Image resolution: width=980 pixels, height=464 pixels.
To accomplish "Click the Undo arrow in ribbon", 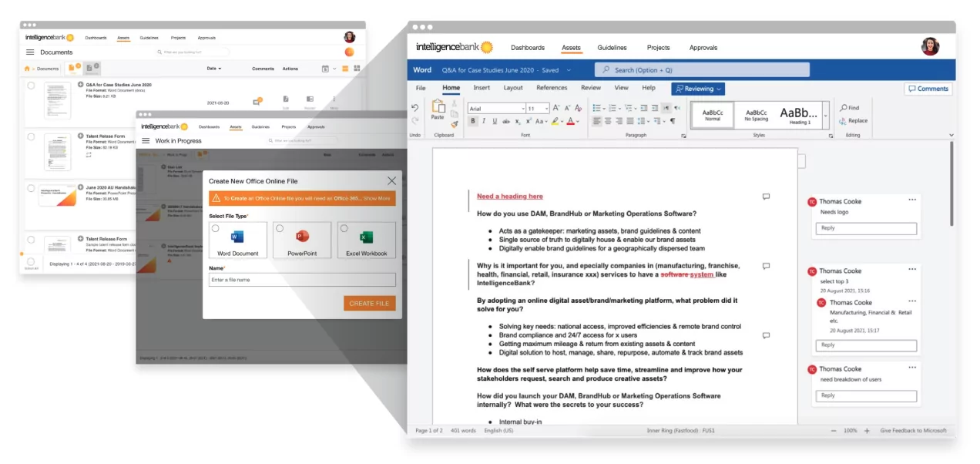I will tap(415, 108).
